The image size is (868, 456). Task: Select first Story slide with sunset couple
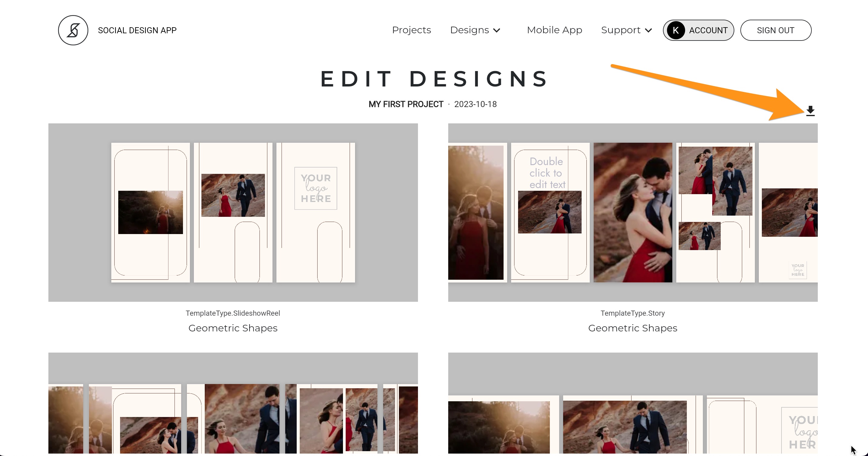pos(477,212)
